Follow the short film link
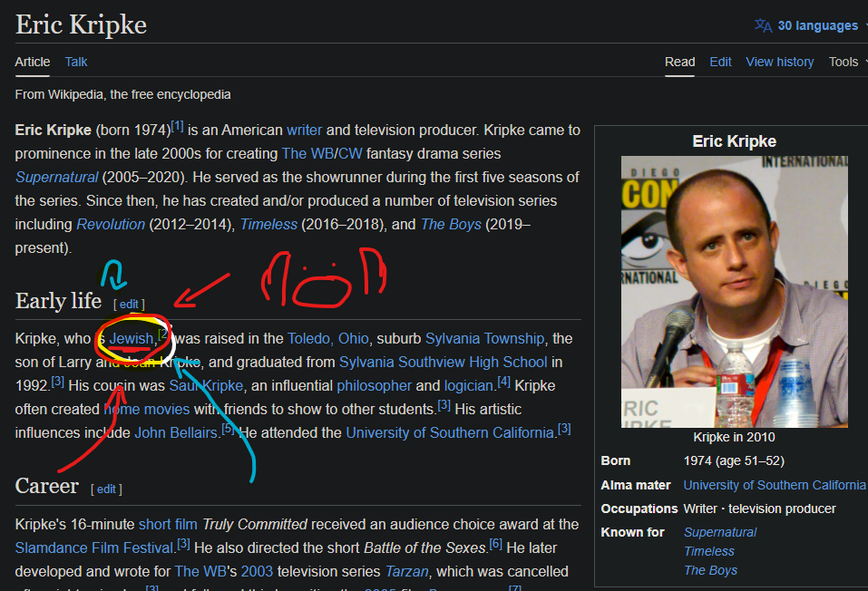Viewport: 868px width, 591px height. point(168,524)
